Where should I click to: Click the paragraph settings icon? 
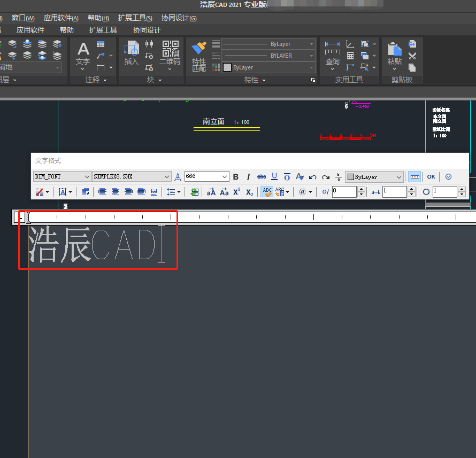[x=86, y=192]
